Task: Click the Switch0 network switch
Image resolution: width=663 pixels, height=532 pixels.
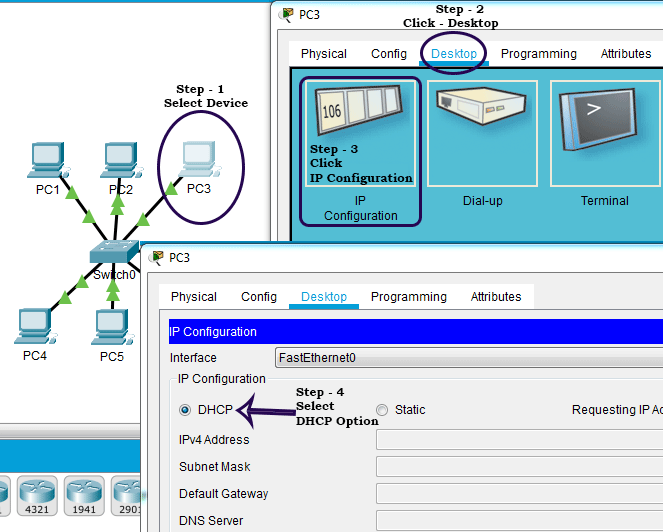Action: click(112, 253)
